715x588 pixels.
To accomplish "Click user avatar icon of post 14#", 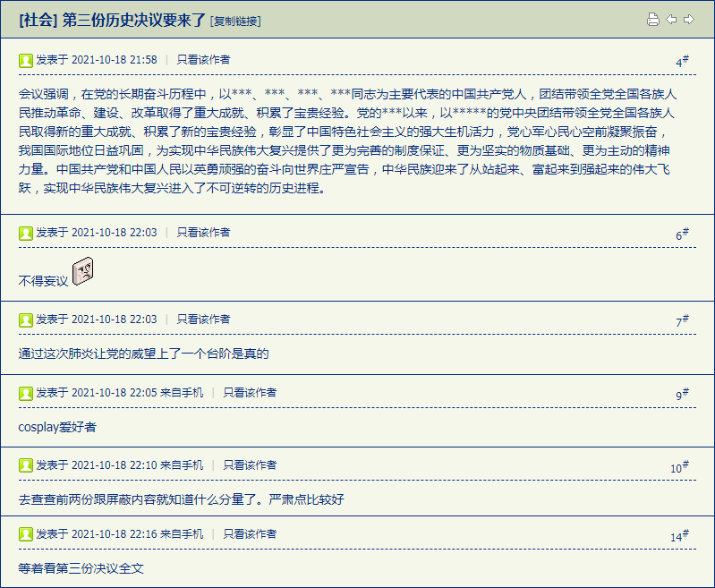I will (x=26, y=534).
